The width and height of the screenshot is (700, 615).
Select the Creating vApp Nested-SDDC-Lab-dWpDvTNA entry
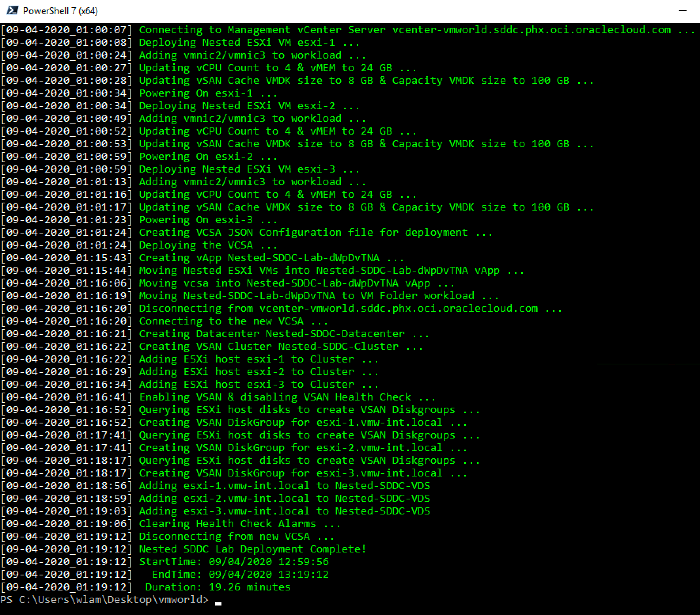click(x=271, y=258)
